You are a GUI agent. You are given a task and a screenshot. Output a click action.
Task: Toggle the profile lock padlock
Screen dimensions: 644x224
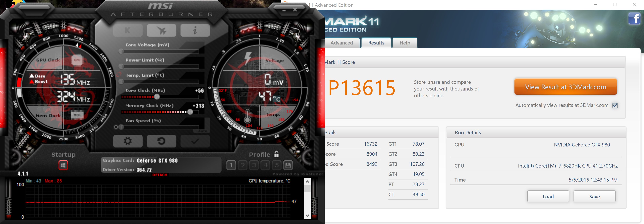pyautogui.click(x=276, y=154)
